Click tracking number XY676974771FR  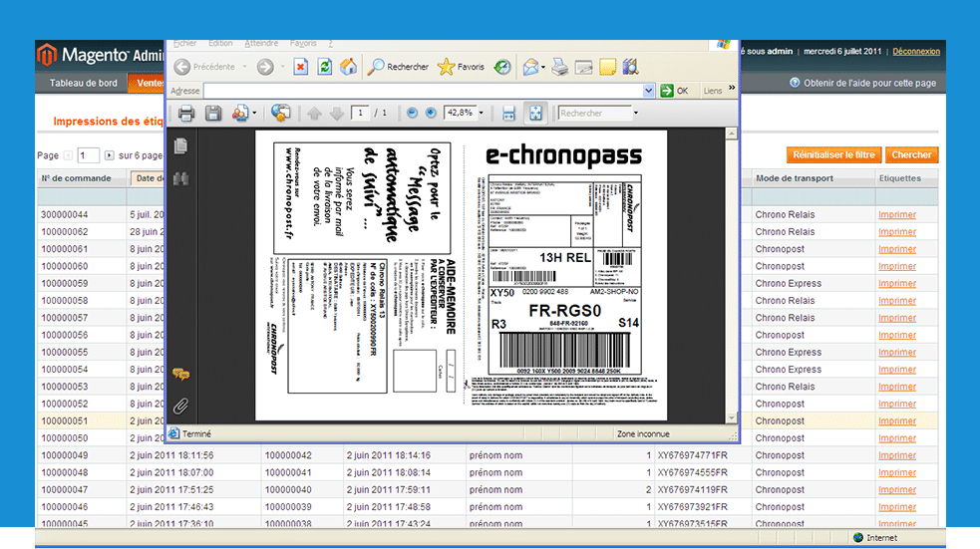[693, 455]
